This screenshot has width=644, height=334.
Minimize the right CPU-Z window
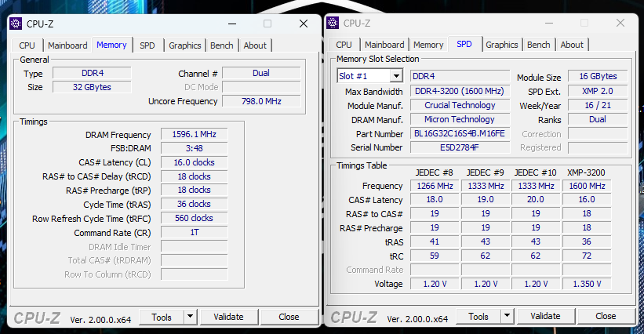549,23
